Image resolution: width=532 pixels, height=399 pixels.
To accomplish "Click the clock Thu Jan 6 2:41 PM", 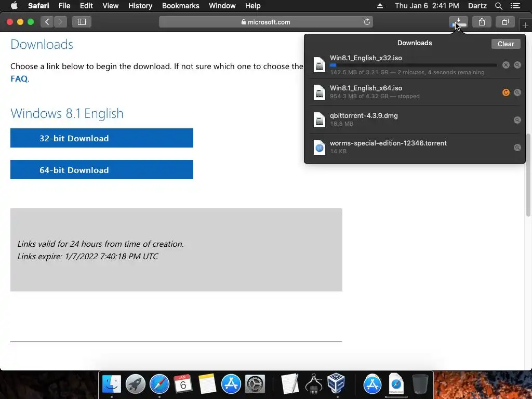I will coord(427,6).
